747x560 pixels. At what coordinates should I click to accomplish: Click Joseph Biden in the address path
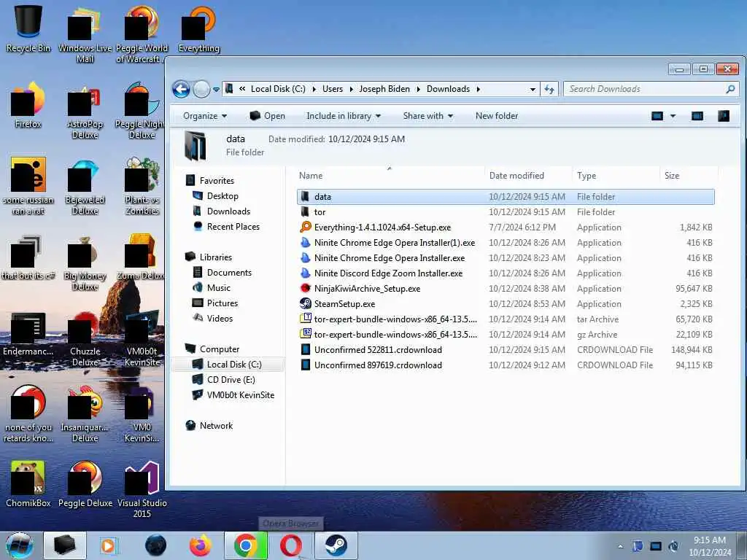click(x=384, y=89)
